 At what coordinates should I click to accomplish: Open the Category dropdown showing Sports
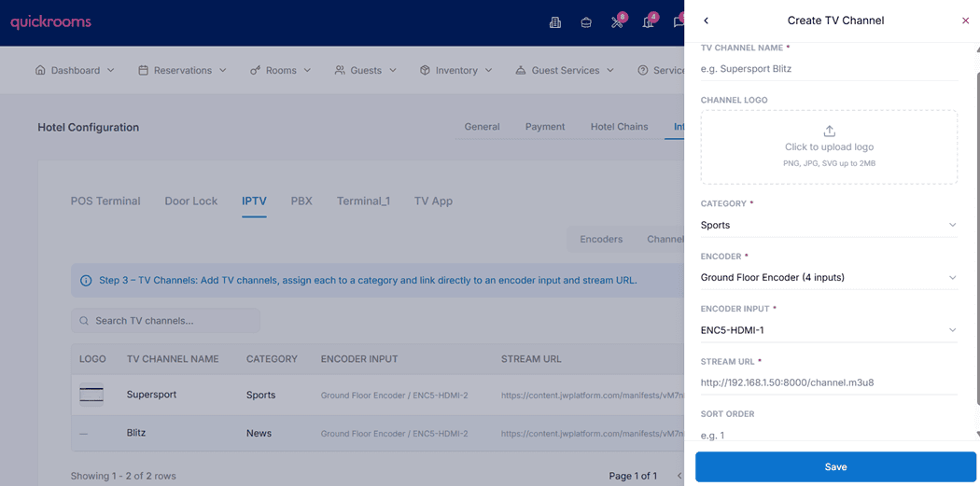(829, 225)
